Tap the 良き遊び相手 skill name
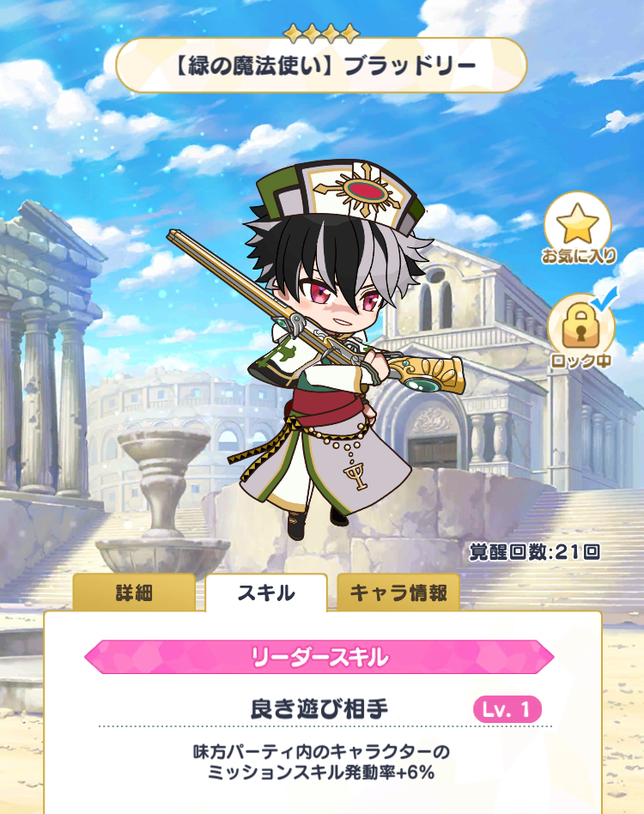The width and height of the screenshot is (644, 814). [x=319, y=709]
